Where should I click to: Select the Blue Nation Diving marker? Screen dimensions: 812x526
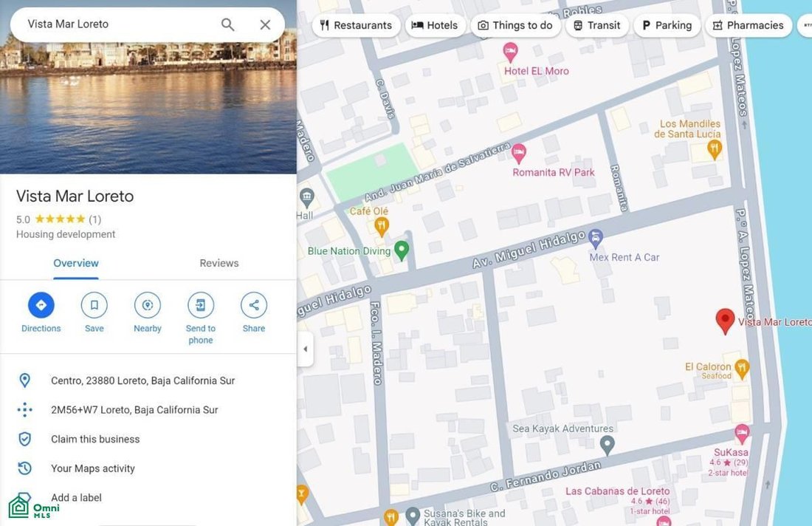point(402,250)
